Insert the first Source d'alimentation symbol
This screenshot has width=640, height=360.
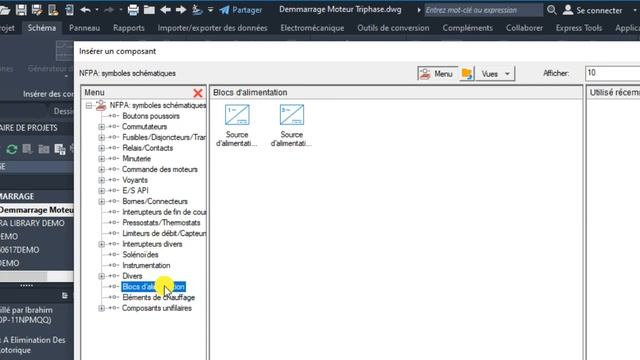[237, 125]
